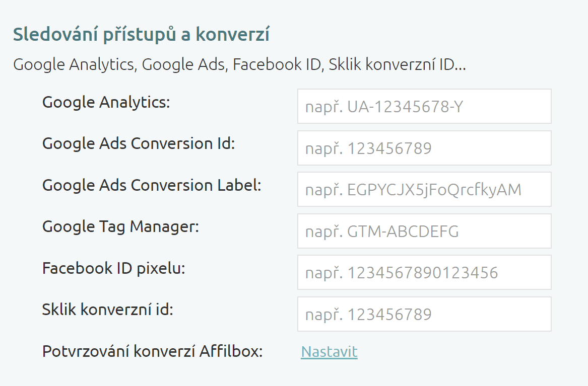Click the subtitle mentioning Sklik konverzní ID
This screenshot has width=588, height=386.
pos(240,64)
